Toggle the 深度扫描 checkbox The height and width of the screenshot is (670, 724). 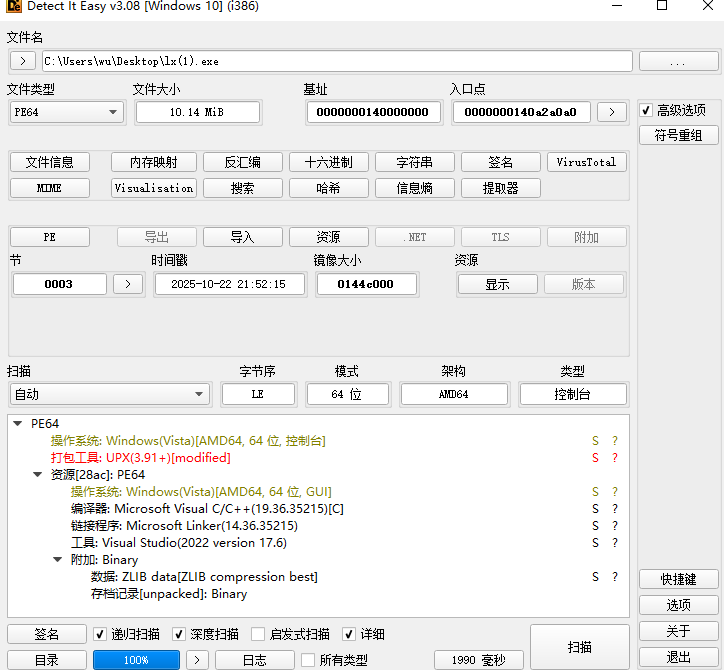pyautogui.click(x=179, y=634)
